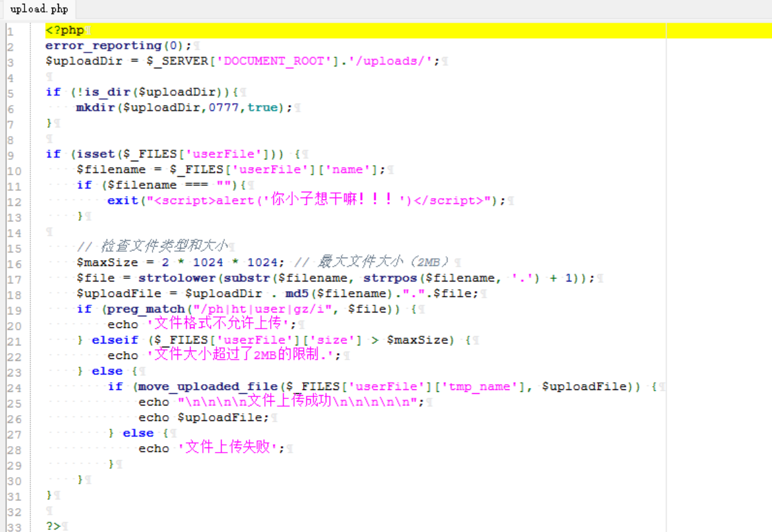Click the else keyword on line 27
Image resolution: width=772 pixels, height=532 pixels.
click(138, 433)
